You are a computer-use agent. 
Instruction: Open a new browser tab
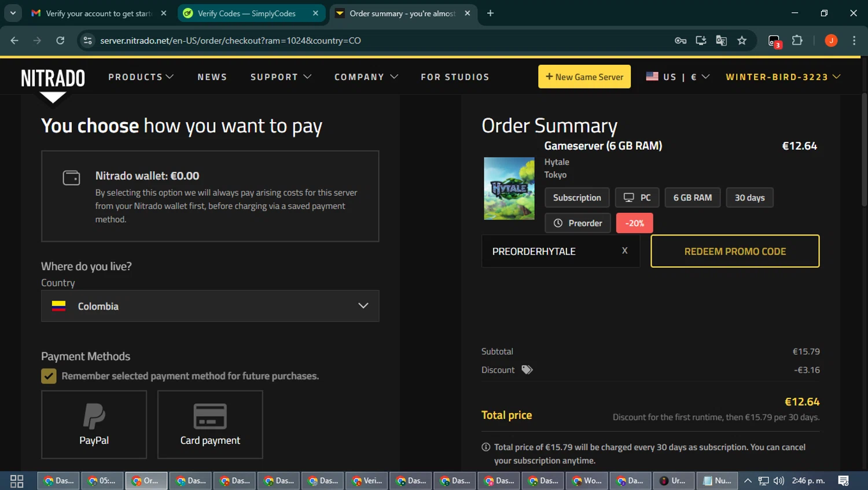(490, 13)
